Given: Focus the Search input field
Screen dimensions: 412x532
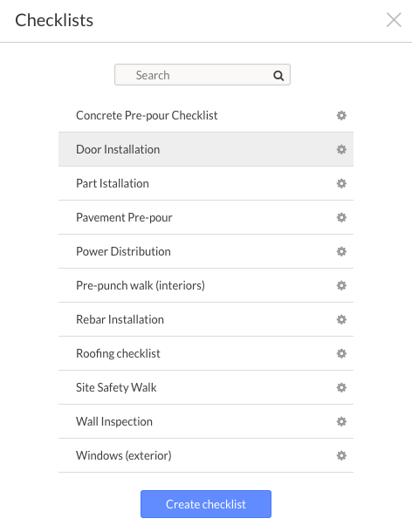Looking at the screenshot, I should [203, 75].
